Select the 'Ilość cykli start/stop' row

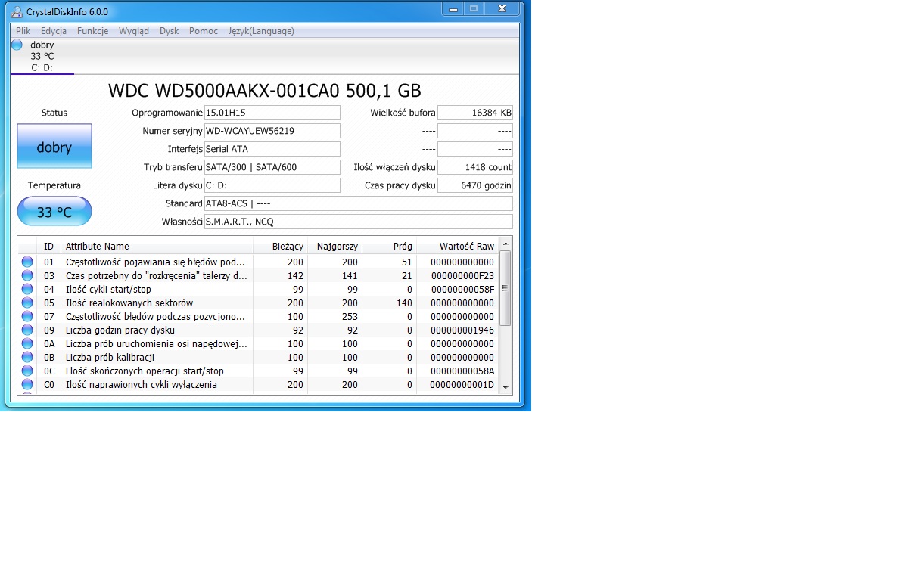coord(258,289)
